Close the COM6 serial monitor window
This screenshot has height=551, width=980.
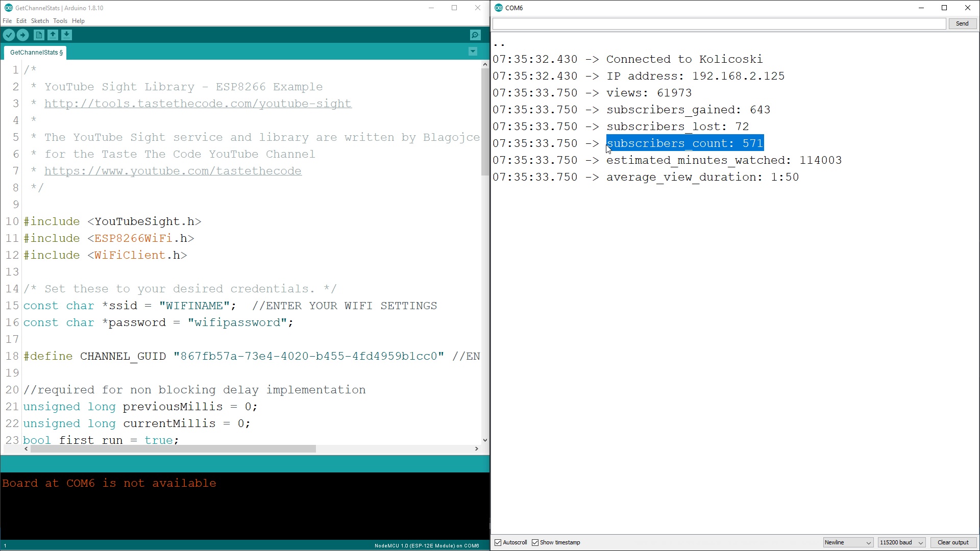pyautogui.click(x=968, y=8)
